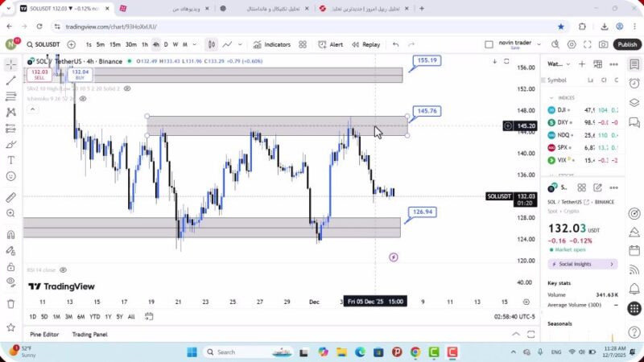Select the Text annotation tool

tap(10, 159)
